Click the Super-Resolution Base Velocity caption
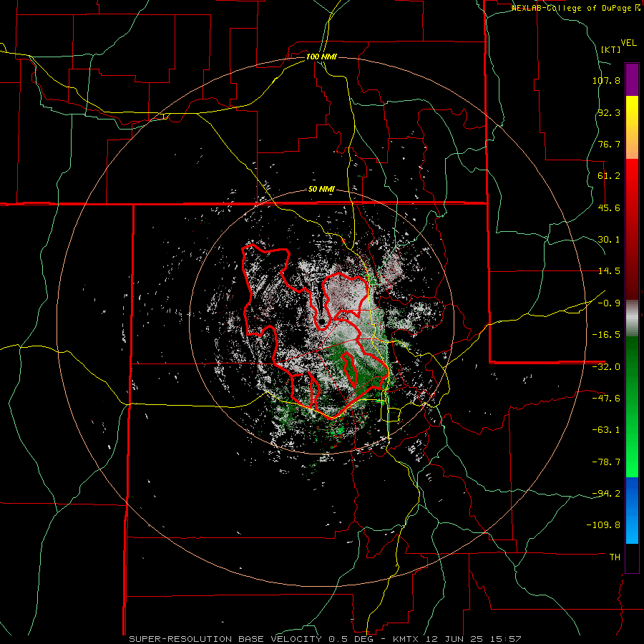The width and height of the screenshot is (644, 644). pos(326,639)
